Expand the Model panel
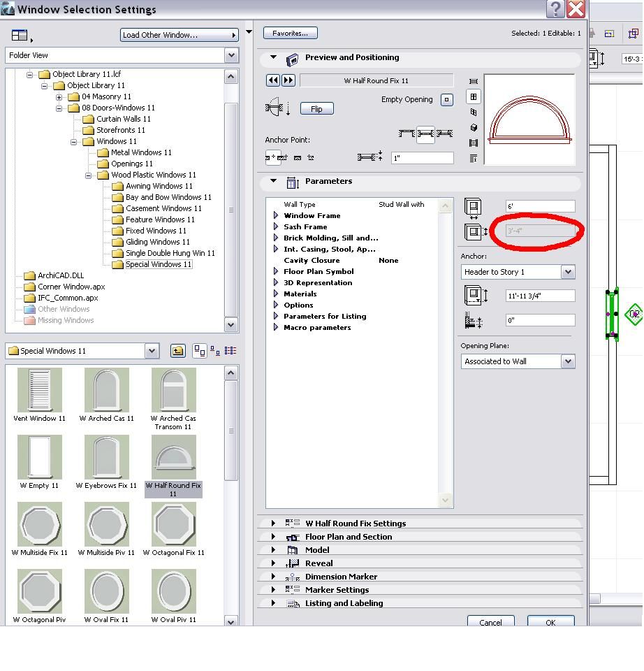 point(273,549)
